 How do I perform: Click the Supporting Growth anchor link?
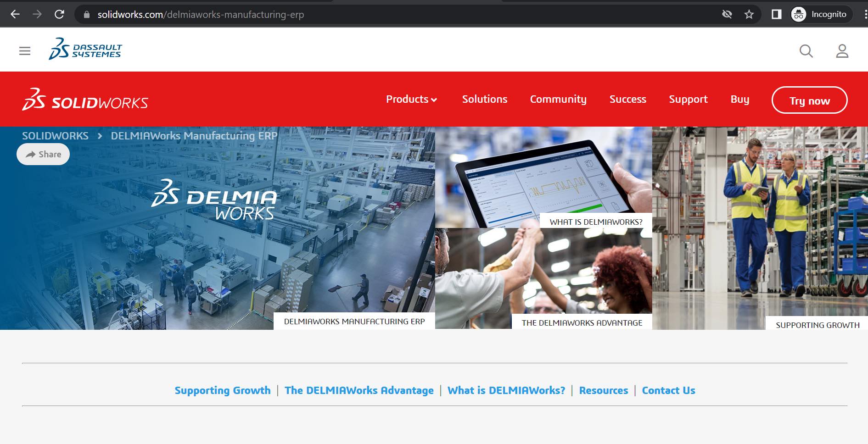[223, 390]
